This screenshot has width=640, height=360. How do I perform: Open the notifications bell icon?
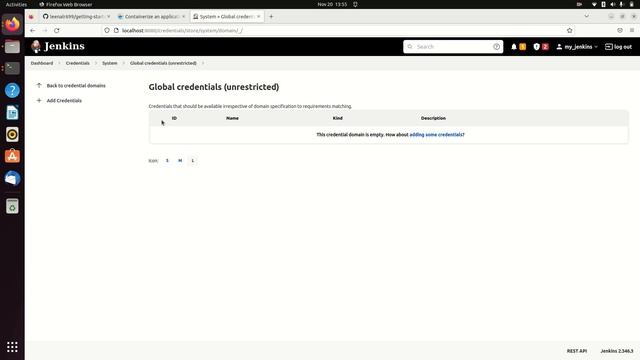coord(514,47)
